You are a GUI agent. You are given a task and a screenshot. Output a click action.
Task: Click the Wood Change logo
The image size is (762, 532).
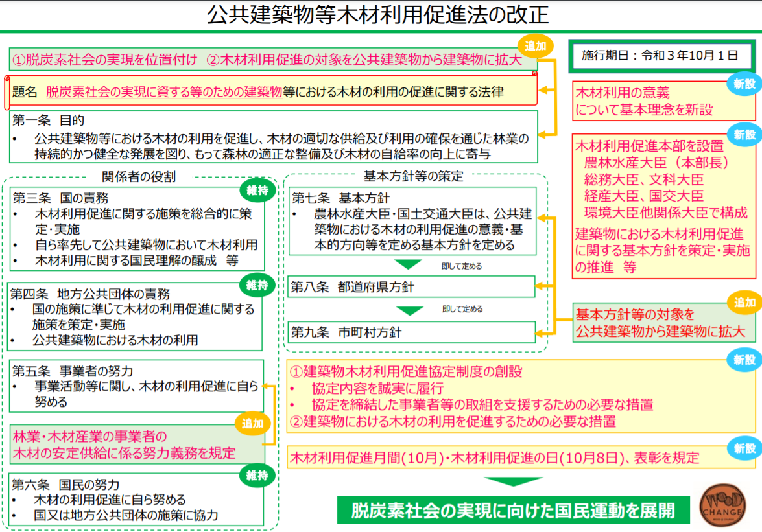pyautogui.click(x=722, y=505)
